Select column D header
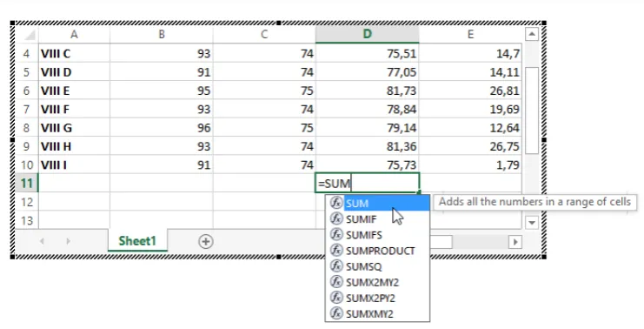 pos(367,35)
